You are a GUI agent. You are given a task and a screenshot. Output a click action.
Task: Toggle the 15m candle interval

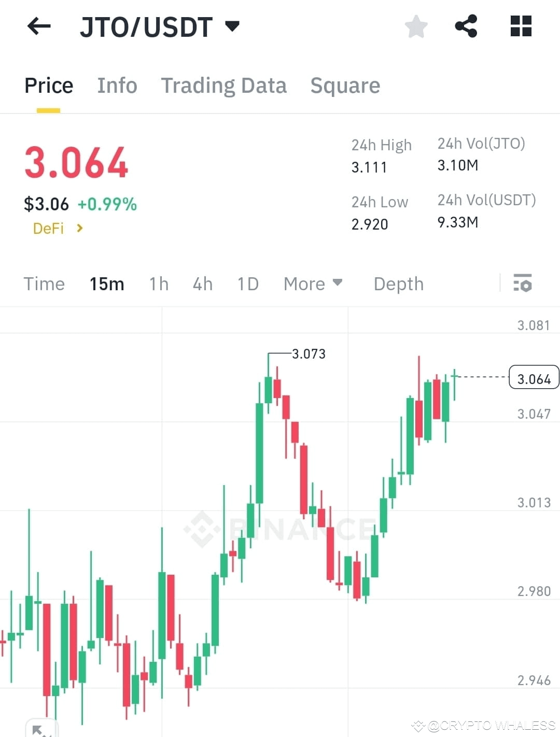(106, 284)
